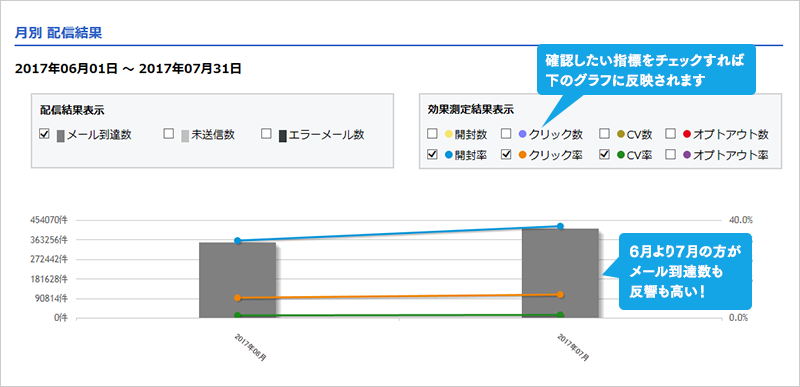
Task: Click the yellow 開封数 legend dot
Action: point(449,135)
